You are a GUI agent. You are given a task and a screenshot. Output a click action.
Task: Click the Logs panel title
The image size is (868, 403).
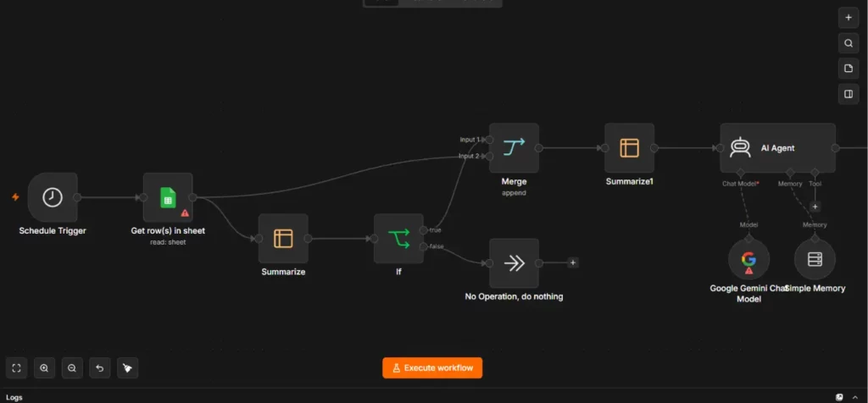click(x=14, y=397)
